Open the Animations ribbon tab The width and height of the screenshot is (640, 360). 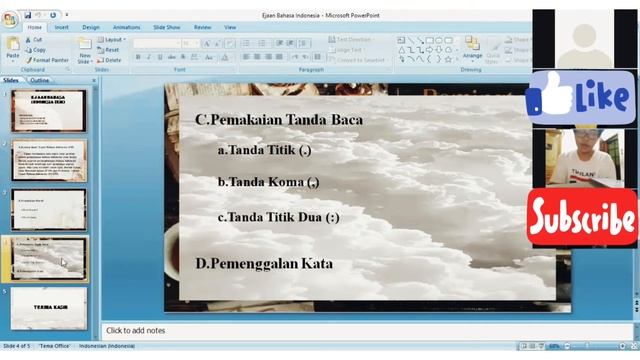coord(126,27)
